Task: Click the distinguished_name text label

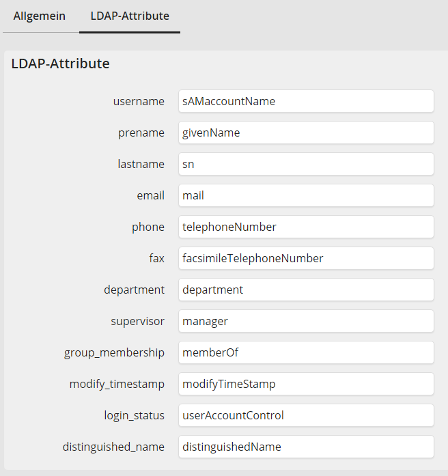Action: pyautogui.click(x=113, y=447)
